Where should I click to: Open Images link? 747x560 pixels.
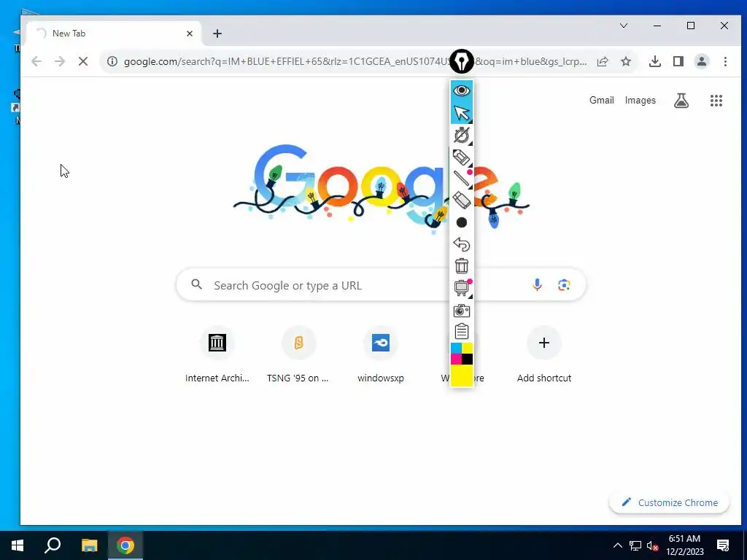pyautogui.click(x=640, y=101)
